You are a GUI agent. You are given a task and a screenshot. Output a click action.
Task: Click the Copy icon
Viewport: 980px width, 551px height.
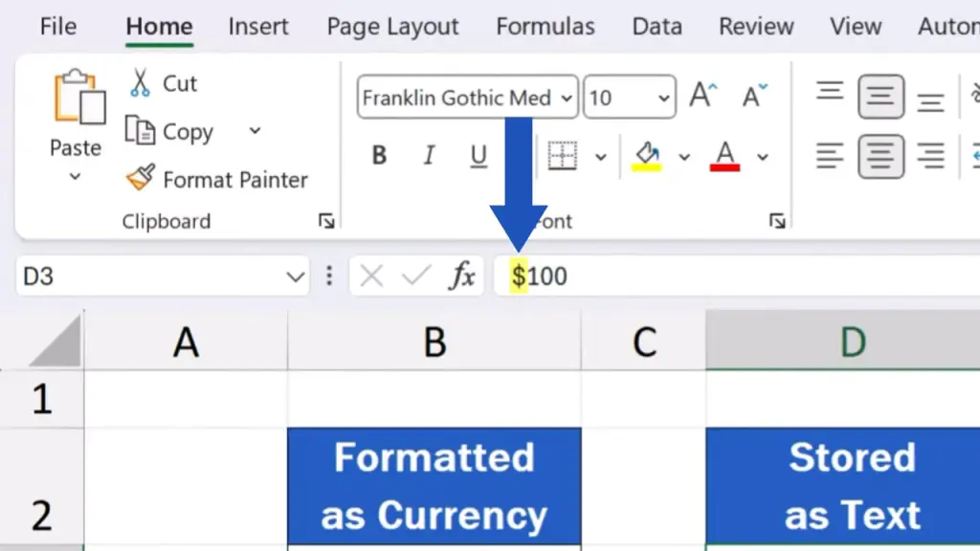[x=141, y=131]
